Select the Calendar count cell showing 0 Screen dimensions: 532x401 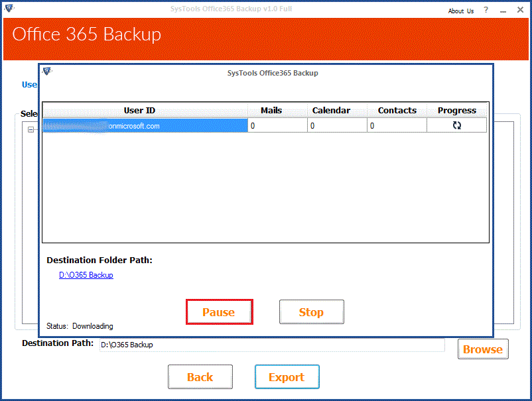[x=337, y=125]
